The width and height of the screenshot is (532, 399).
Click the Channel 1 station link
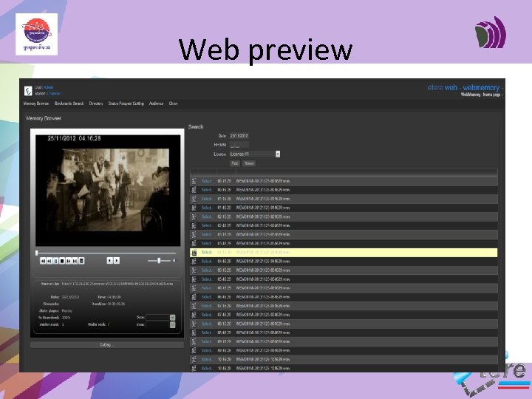click(55, 93)
